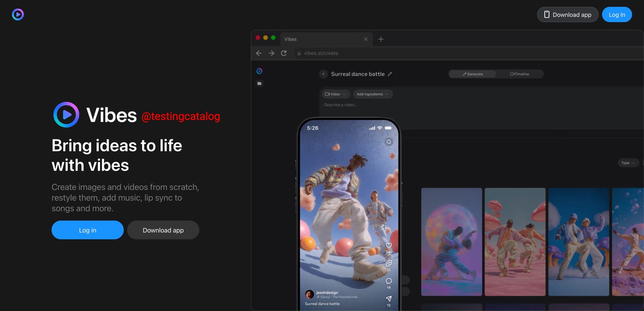Image resolution: width=644 pixels, height=311 pixels.
Task: Switch to the Generate tab
Action: [473, 74]
